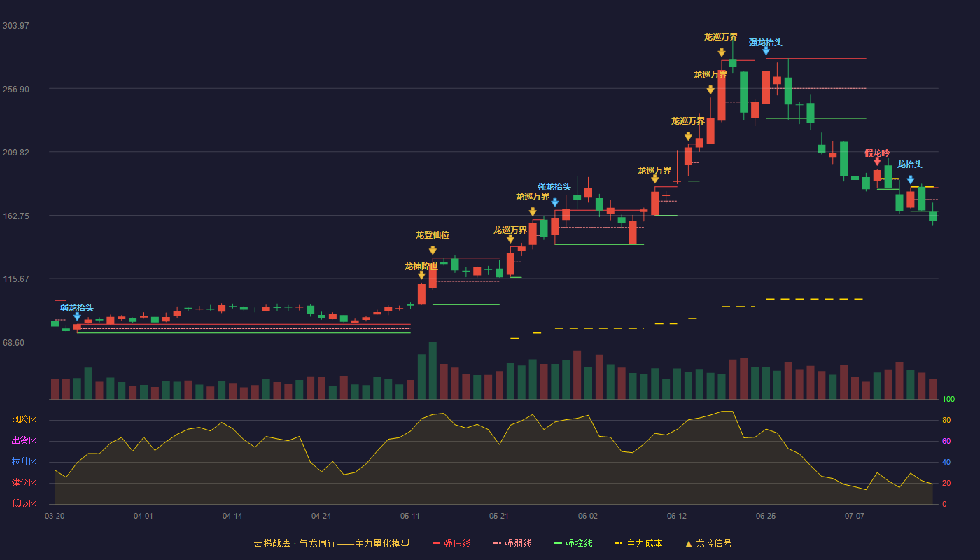Click the 04-14 date label
980x560 pixels.
(x=232, y=516)
